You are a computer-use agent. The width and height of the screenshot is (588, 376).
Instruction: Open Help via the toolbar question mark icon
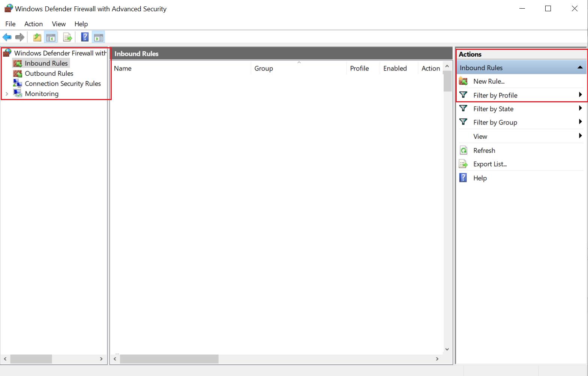coord(85,37)
